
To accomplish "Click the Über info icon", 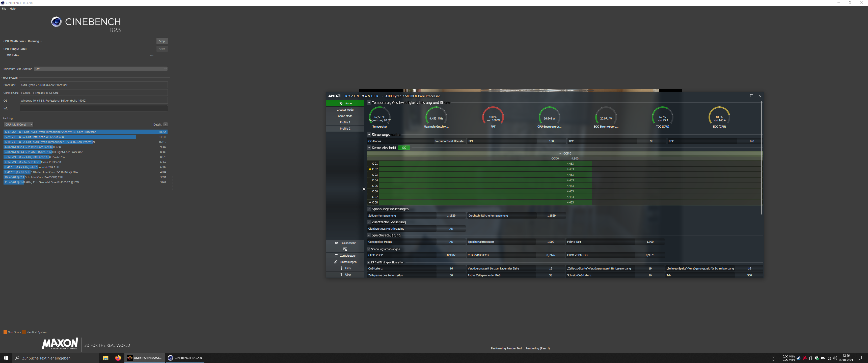I will tap(341, 275).
